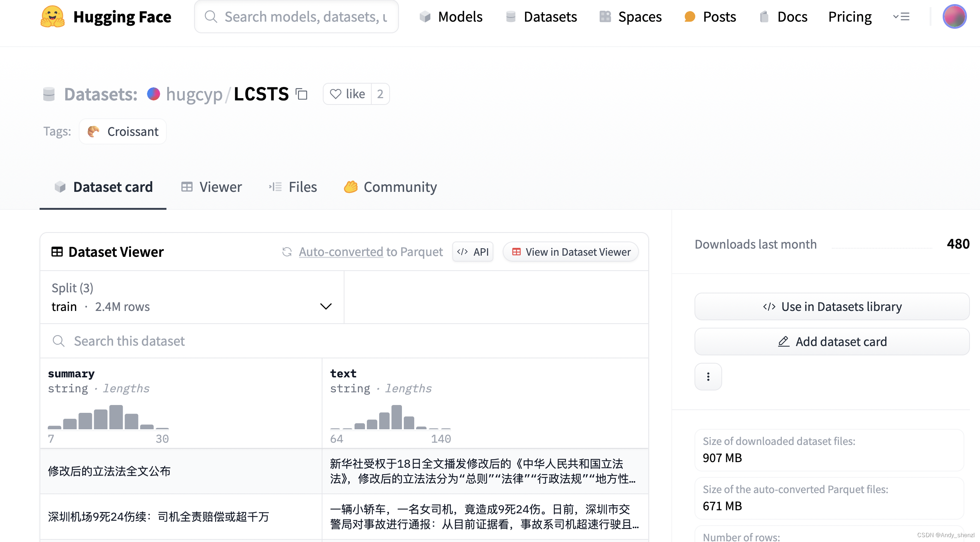Expand the Split train dropdown

(x=192, y=297)
